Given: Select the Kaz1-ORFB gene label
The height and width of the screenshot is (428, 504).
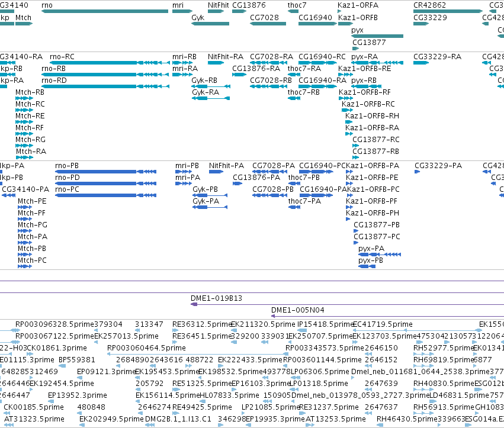Looking at the screenshot, I should [358, 18].
